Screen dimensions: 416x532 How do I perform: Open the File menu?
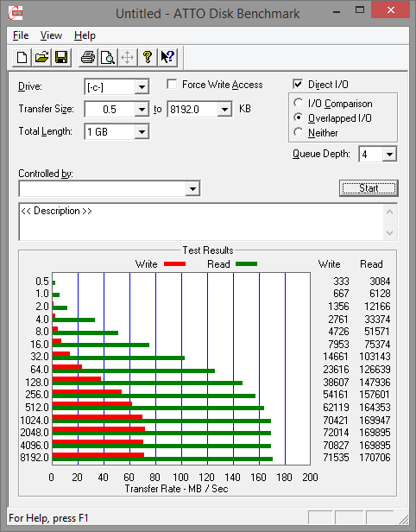click(21, 35)
